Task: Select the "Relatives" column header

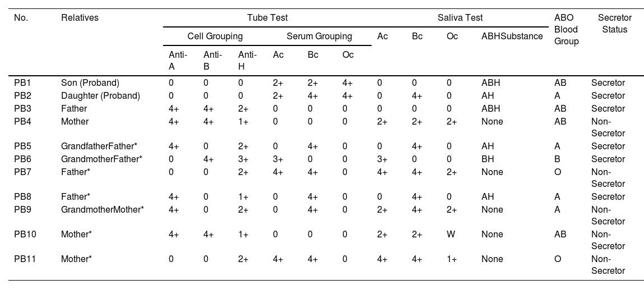Action: pyautogui.click(x=80, y=17)
